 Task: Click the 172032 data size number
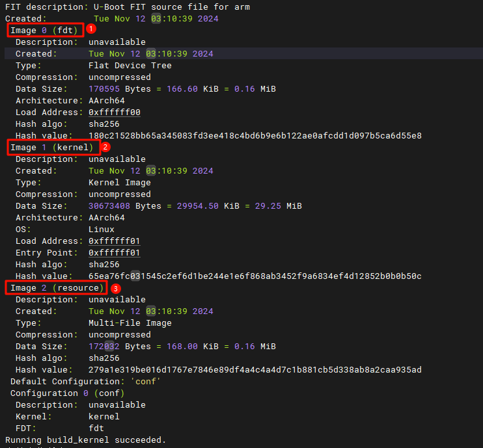click(104, 347)
